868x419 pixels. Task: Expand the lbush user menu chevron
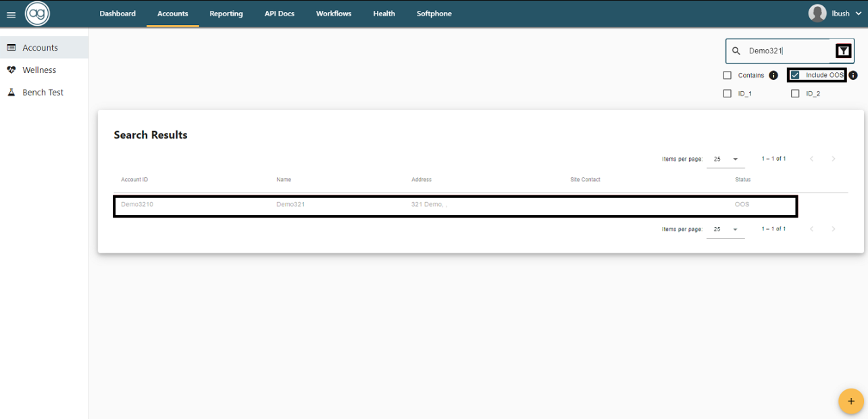click(x=859, y=14)
